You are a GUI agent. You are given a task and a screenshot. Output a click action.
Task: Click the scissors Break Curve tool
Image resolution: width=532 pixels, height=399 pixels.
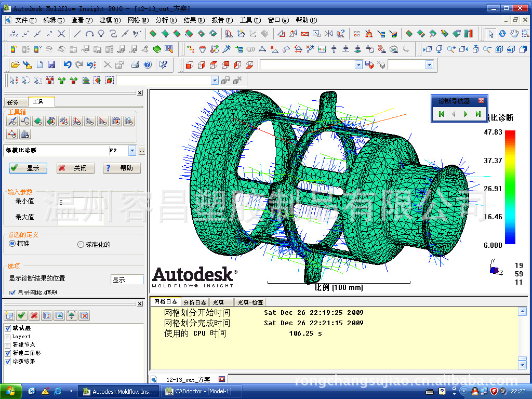137,34
